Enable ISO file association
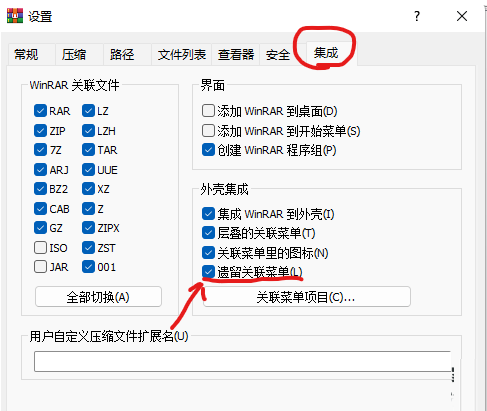487x411 pixels. click(x=40, y=248)
